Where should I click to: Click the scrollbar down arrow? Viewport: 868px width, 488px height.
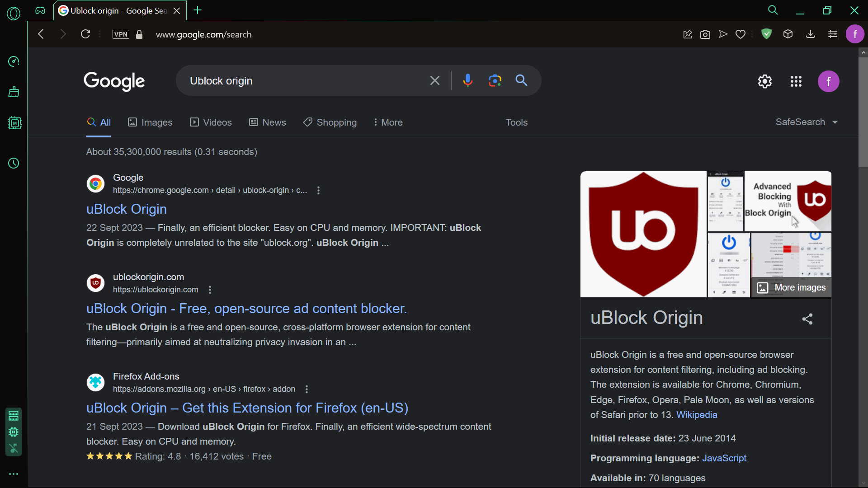[x=863, y=483]
